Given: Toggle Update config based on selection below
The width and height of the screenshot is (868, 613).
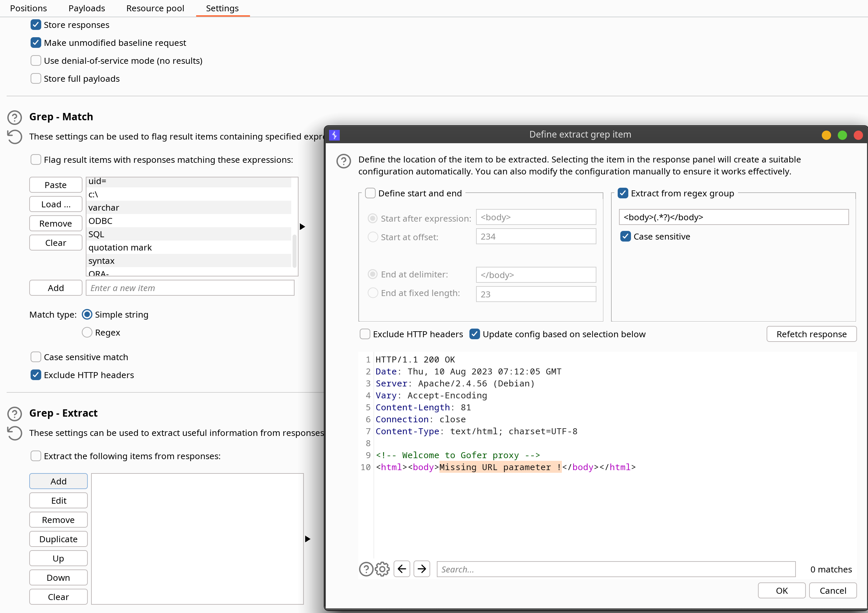Looking at the screenshot, I should pyautogui.click(x=474, y=334).
